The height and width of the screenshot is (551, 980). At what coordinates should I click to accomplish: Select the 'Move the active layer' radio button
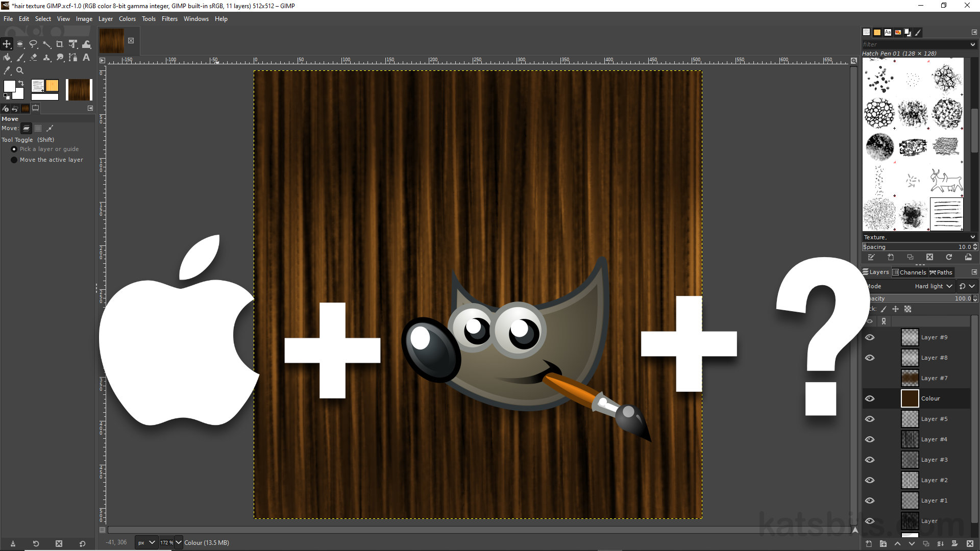point(14,160)
